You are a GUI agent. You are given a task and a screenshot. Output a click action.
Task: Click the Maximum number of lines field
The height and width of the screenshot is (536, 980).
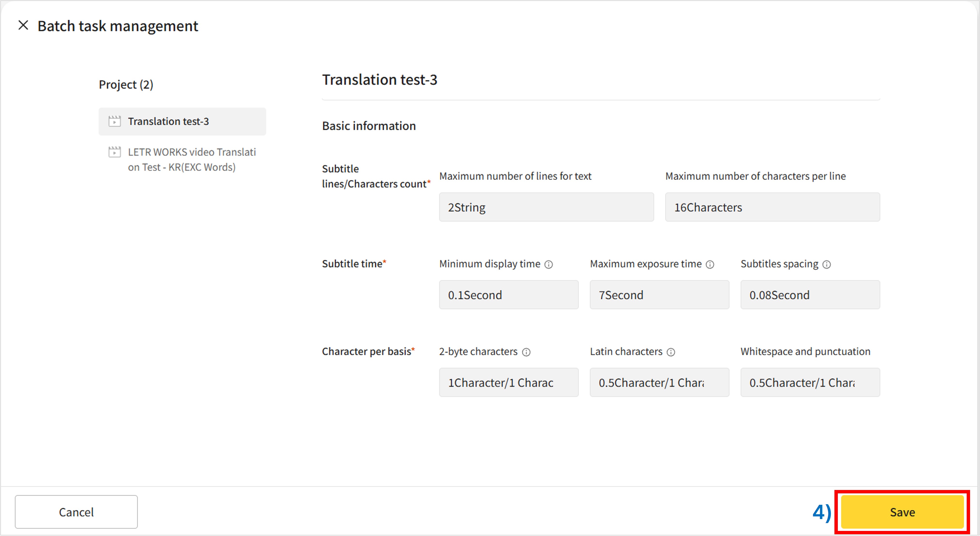tap(546, 207)
